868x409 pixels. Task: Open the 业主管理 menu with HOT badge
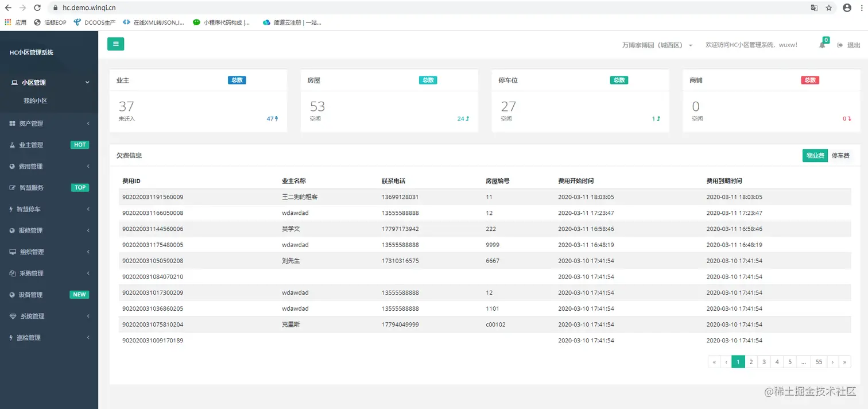(49, 145)
